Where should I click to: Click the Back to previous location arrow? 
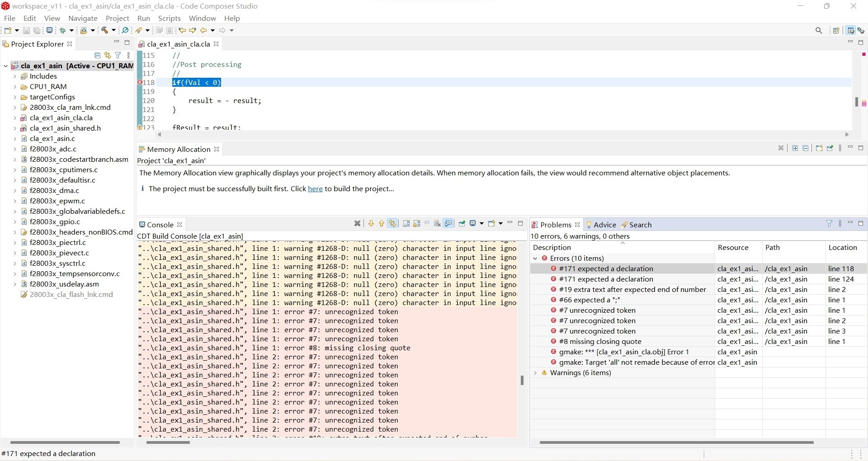203,30
